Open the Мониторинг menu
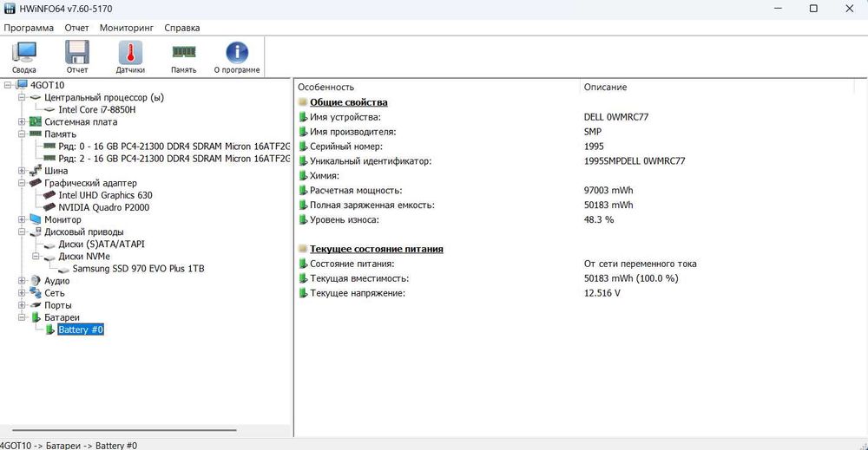This screenshot has width=868, height=450. 126,28
